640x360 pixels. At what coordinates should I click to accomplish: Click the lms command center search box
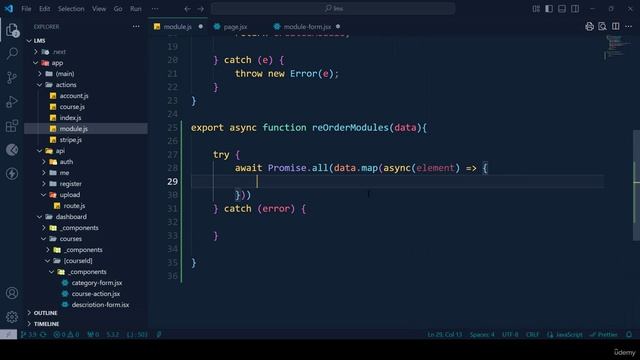click(x=333, y=9)
